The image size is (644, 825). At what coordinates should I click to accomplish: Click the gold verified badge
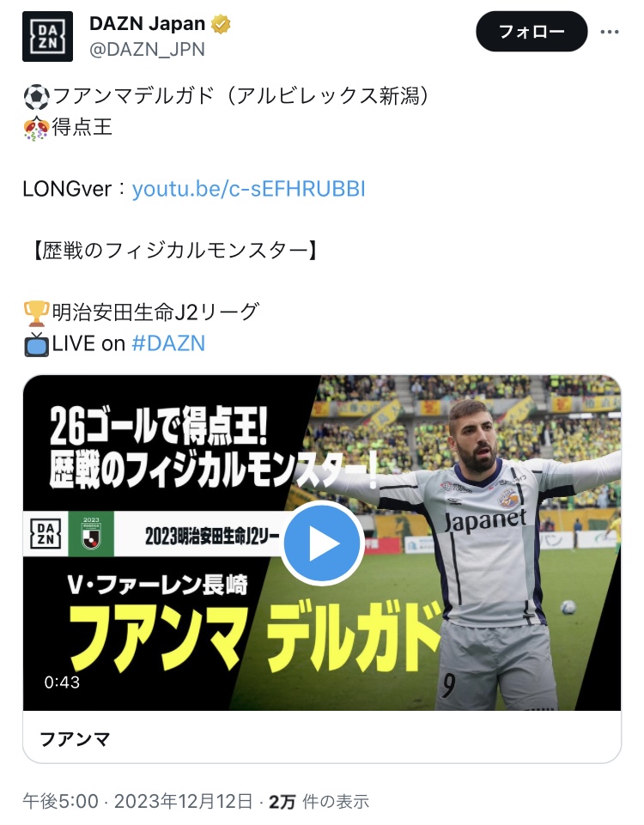click(x=221, y=24)
